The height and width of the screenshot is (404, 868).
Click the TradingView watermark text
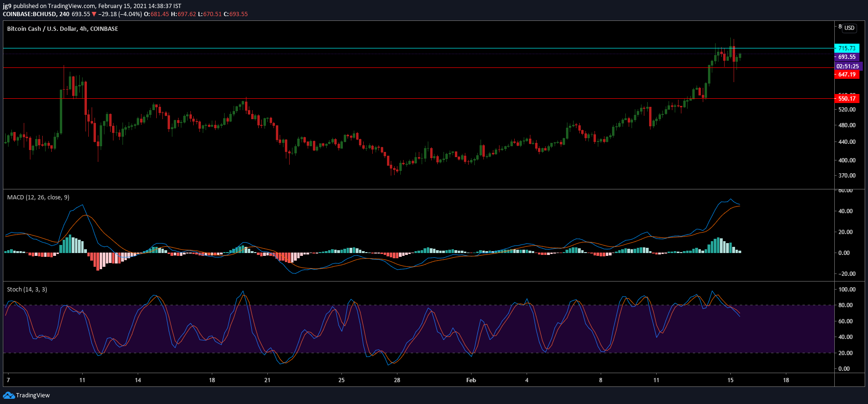pyautogui.click(x=33, y=395)
